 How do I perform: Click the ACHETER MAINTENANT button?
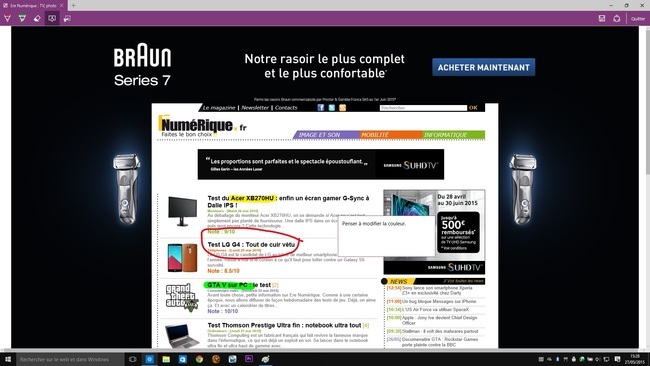pos(483,67)
